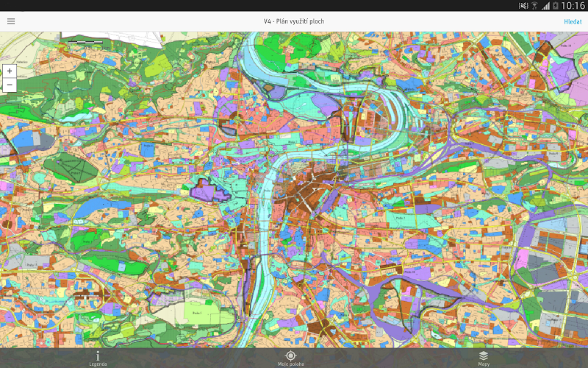The width and height of the screenshot is (588, 368).
Task: Open the hamburger menu
Action: tap(11, 21)
